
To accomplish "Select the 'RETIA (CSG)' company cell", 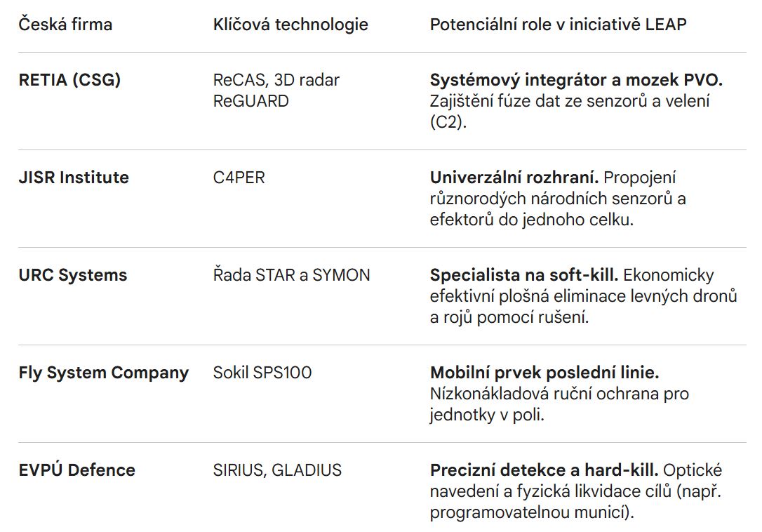I will pos(69,80).
